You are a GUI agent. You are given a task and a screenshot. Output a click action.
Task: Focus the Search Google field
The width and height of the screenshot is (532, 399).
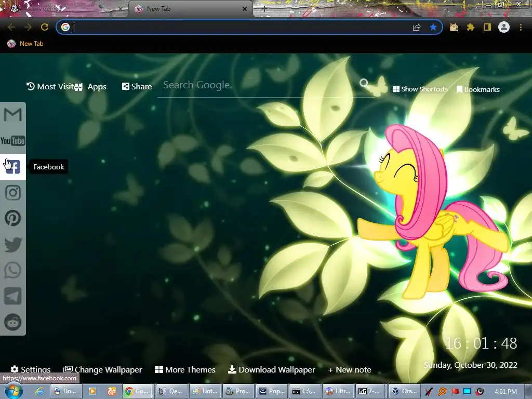click(x=258, y=85)
